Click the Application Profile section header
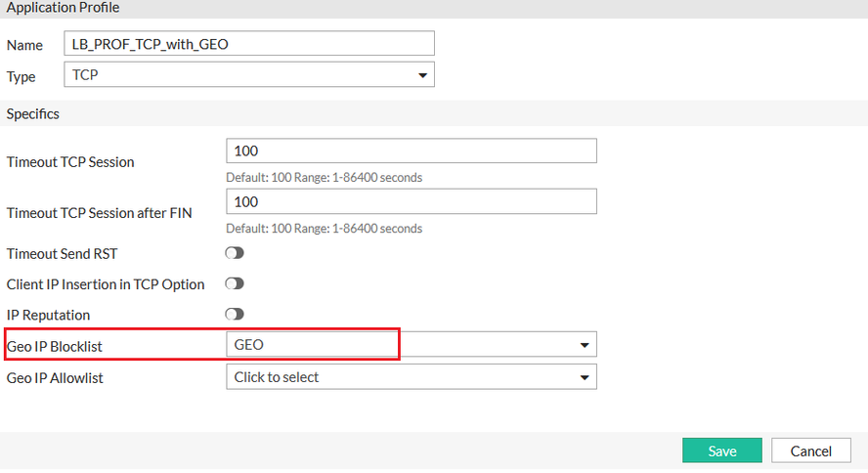 click(x=63, y=8)
